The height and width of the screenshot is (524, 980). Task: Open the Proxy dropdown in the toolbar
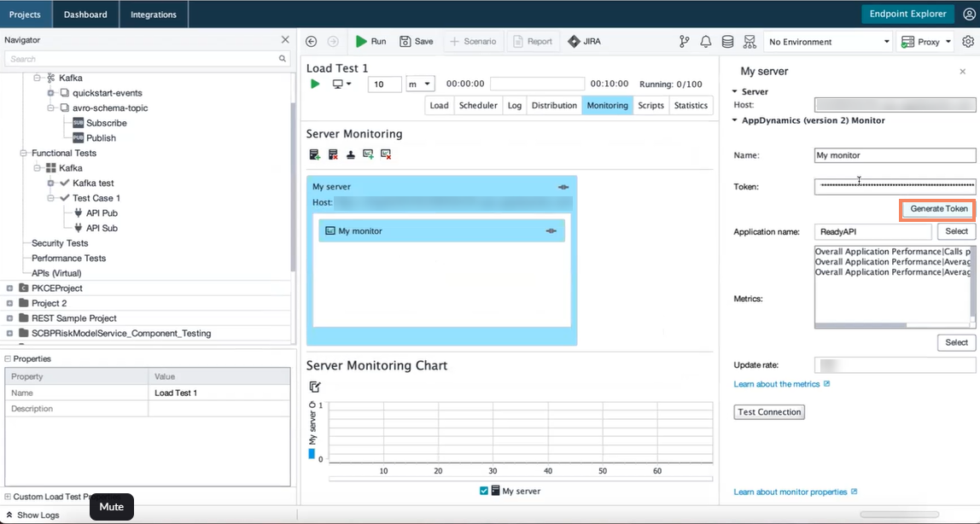tap(925, 40)
